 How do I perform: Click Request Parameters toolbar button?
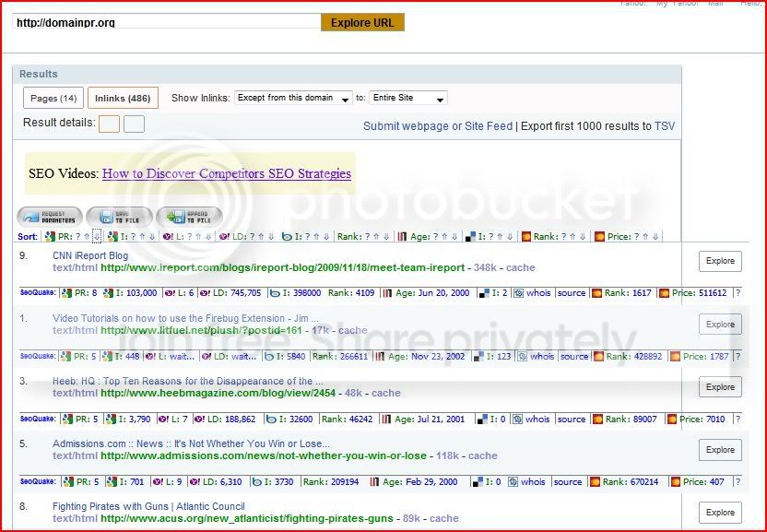[50, 217]
